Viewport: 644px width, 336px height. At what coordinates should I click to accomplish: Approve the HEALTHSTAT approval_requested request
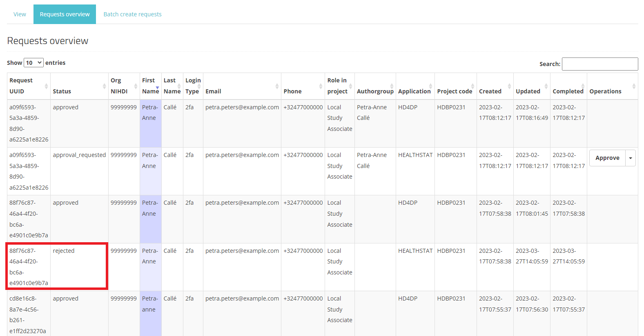click(607, 158)
